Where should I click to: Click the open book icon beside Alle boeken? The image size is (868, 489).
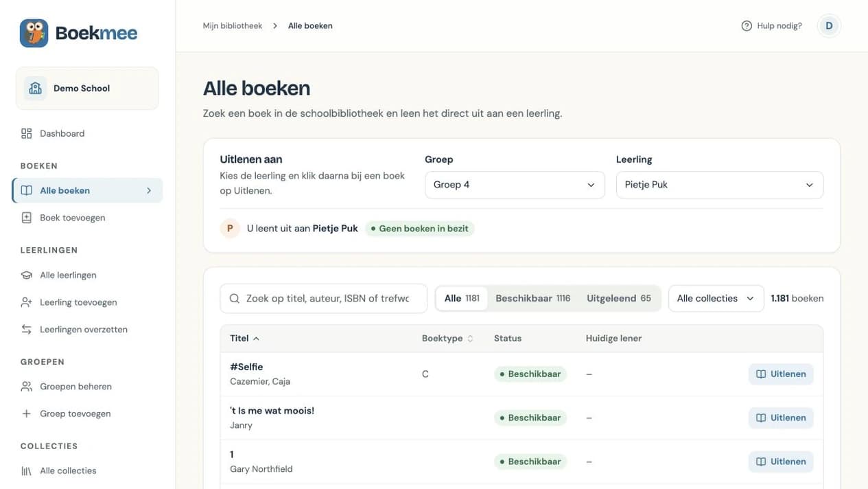tap(27, 190)
